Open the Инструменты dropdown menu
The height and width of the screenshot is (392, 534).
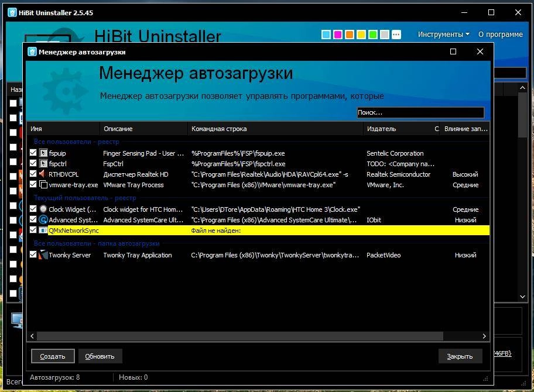(443, 35)
